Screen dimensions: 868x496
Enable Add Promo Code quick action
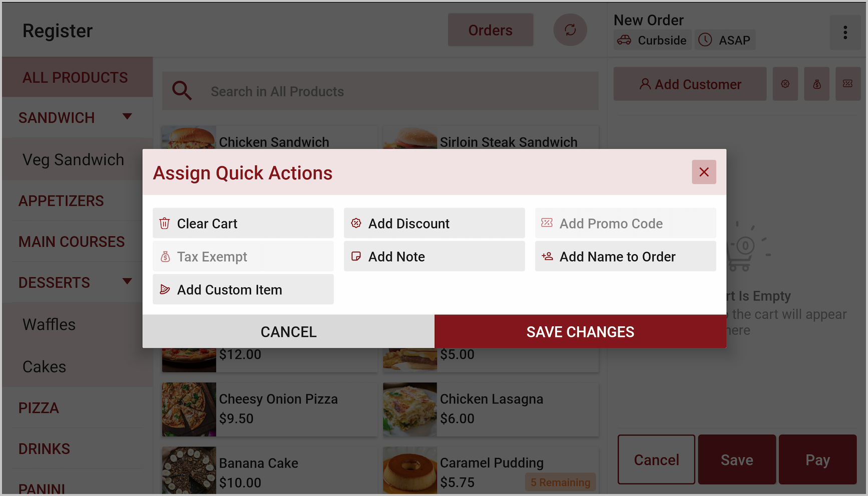pyautogui.click(x=625, y=223)
